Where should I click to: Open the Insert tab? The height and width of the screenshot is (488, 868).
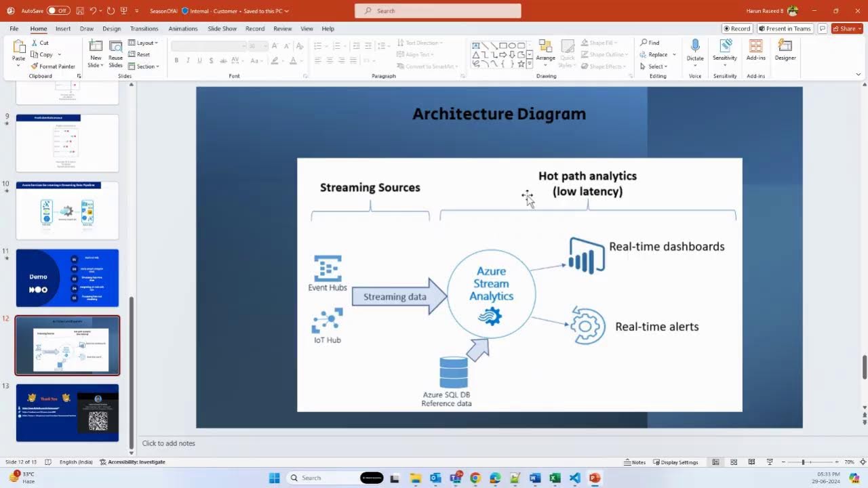[x=63, y=28]
